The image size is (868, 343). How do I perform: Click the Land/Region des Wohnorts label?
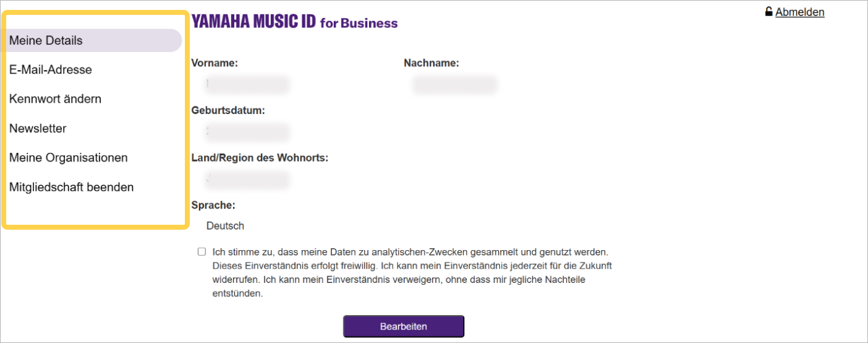[260, 158]
